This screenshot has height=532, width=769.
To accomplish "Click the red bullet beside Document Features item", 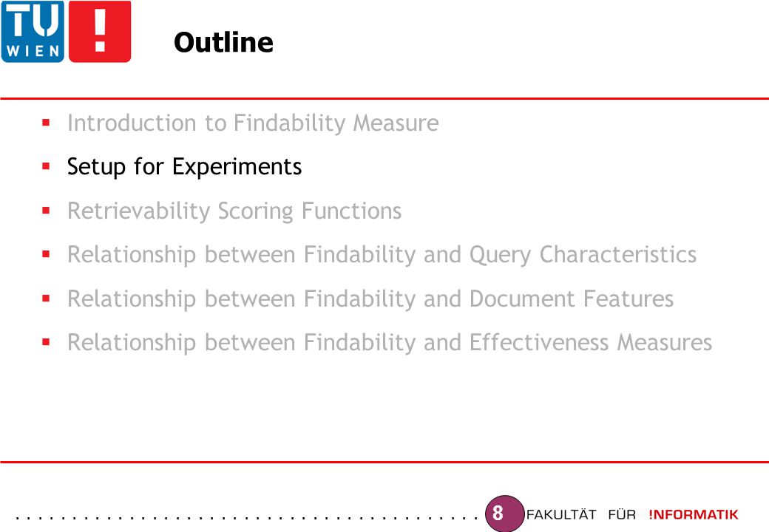I will pyautogui.click(x=46, y=299).
